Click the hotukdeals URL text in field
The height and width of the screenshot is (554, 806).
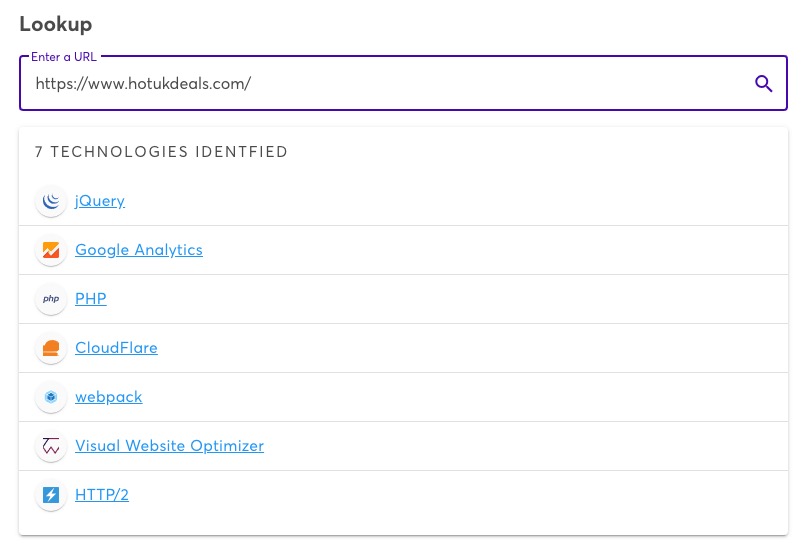click(x=143, y=83)
